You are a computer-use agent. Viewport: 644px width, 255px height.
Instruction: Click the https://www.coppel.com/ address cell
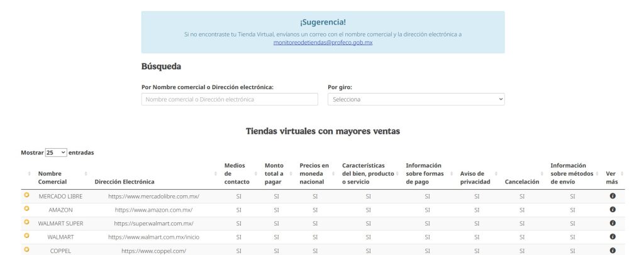coord(153,251)
